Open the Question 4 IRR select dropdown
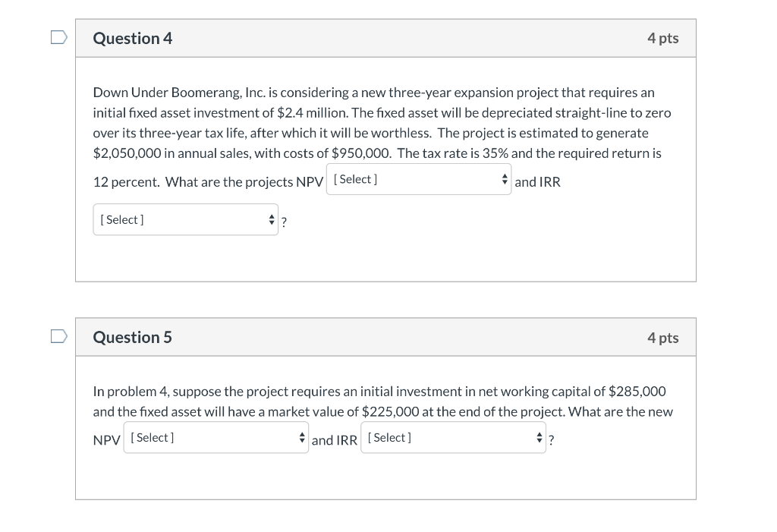The image size is (777, 532). click(185, 220)
